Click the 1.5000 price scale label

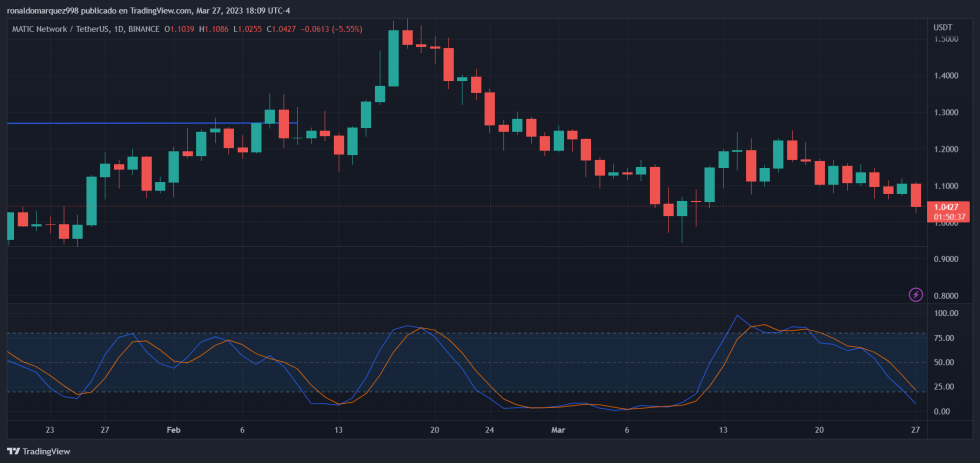pyautogui.click(x=946, y=39)
